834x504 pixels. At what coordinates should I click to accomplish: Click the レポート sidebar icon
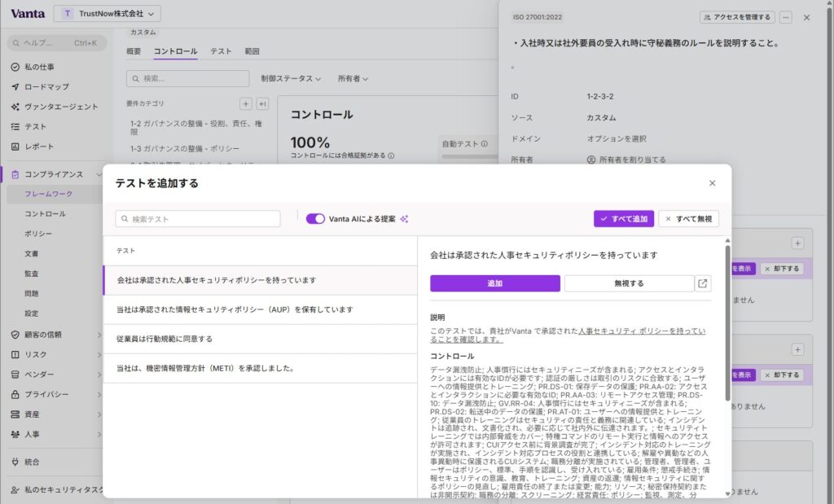coord(15,147)
